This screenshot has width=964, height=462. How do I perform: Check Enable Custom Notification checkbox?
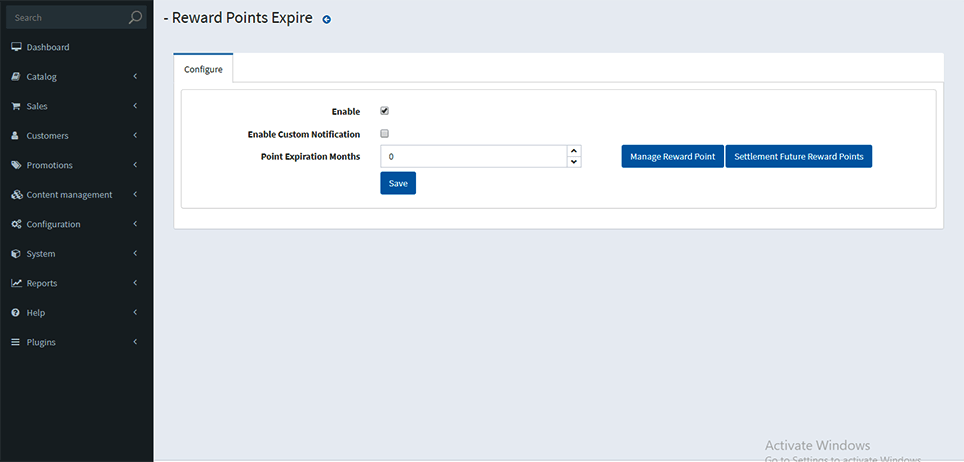(x=384, y=133)
